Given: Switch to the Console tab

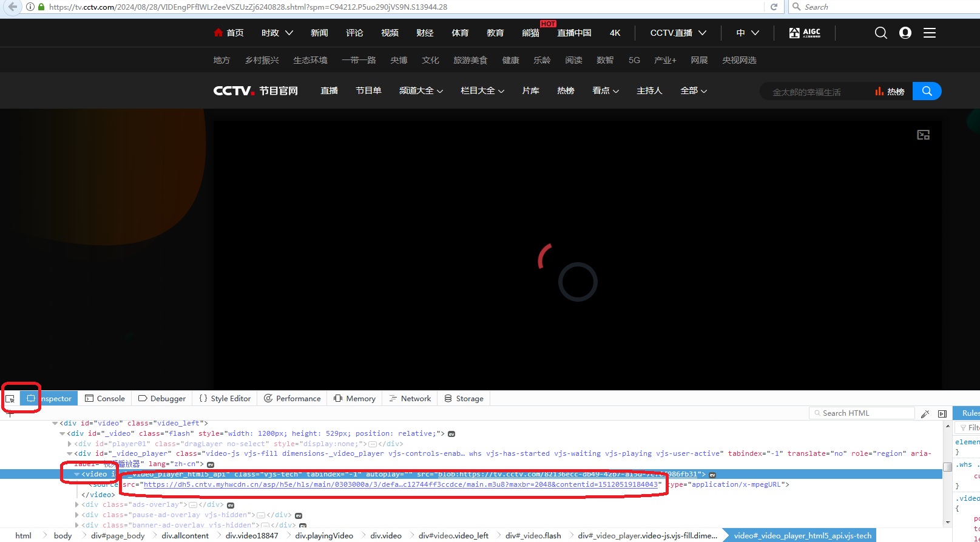Looking at the screenshot, I should (105, 399).
